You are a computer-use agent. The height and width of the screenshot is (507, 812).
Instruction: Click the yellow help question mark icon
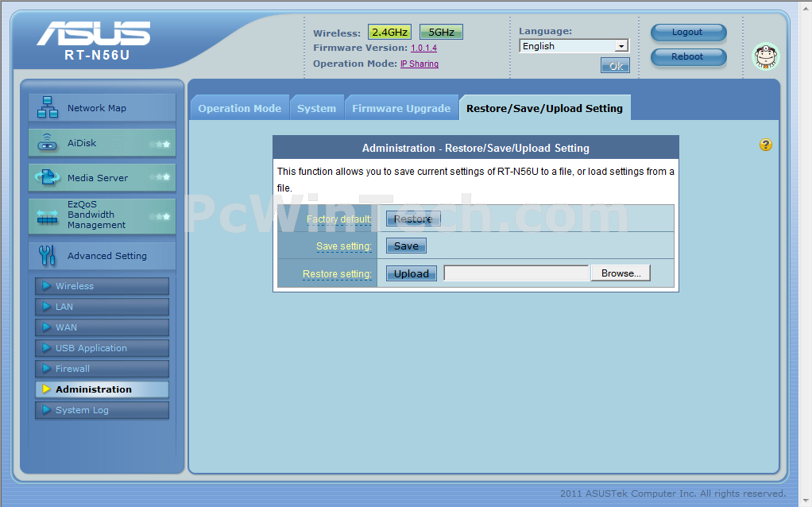[x=765, y=145]
